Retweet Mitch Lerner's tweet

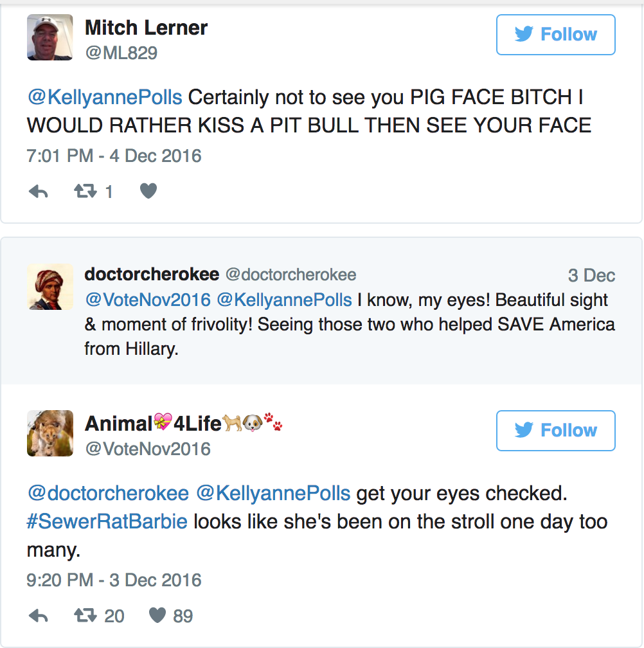click(x=85, y=192)
